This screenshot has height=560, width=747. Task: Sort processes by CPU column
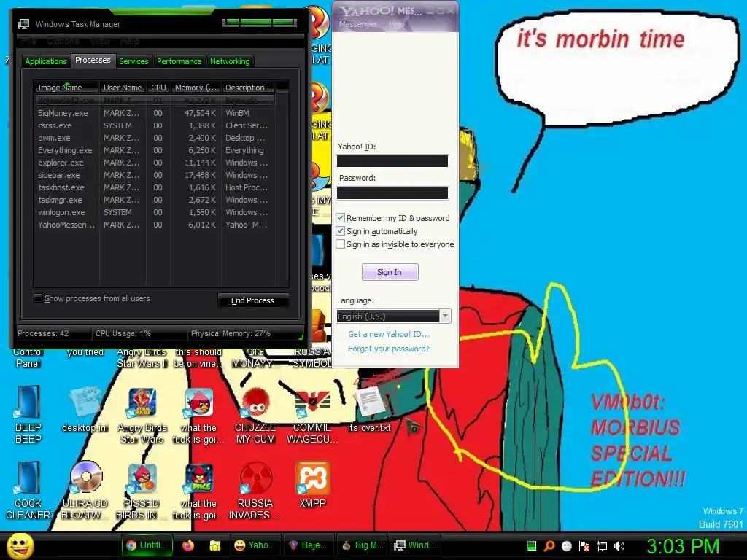[158, 87]
